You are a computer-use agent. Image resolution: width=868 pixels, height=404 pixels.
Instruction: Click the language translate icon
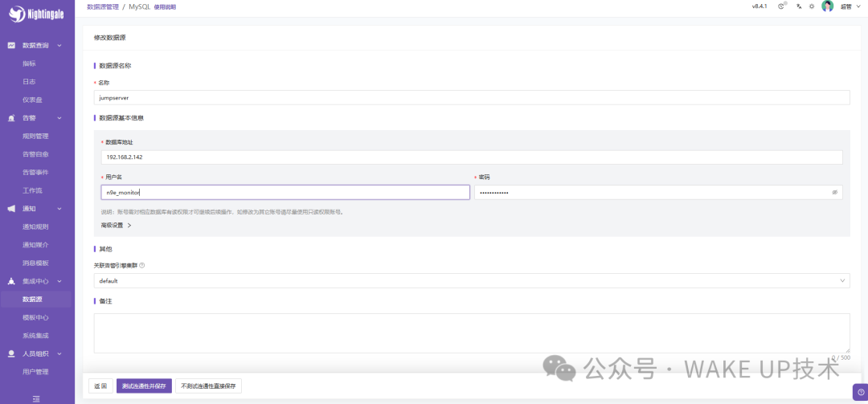coord(799,6)
